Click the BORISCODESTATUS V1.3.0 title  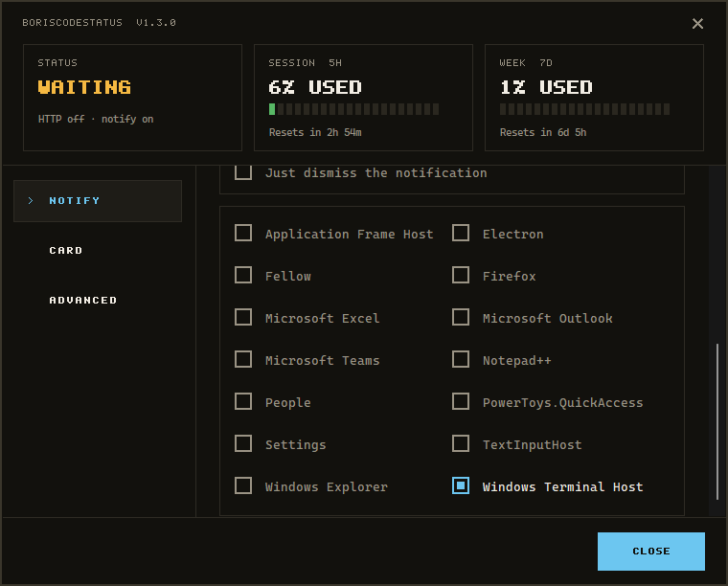(x=100, y=23)
